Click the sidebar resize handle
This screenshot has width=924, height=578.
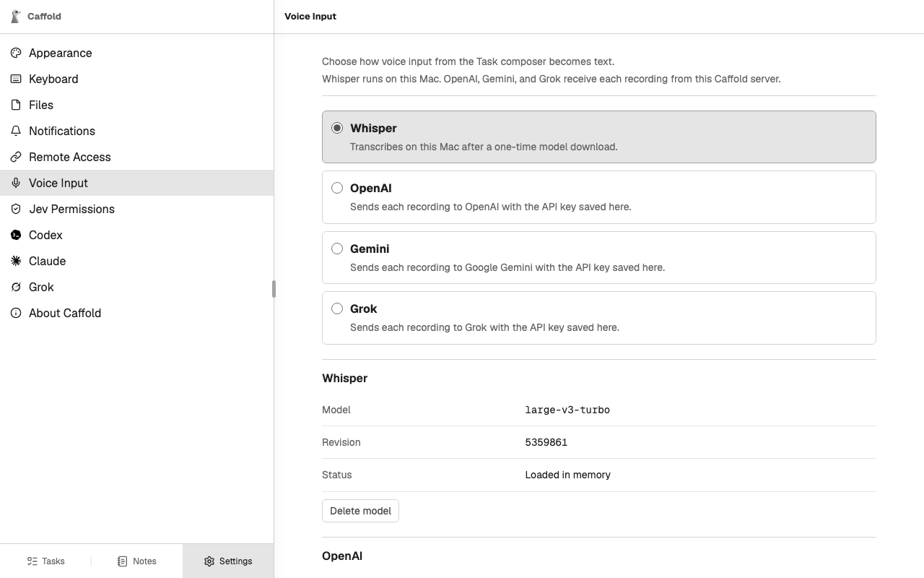click(x=274, y=289)
